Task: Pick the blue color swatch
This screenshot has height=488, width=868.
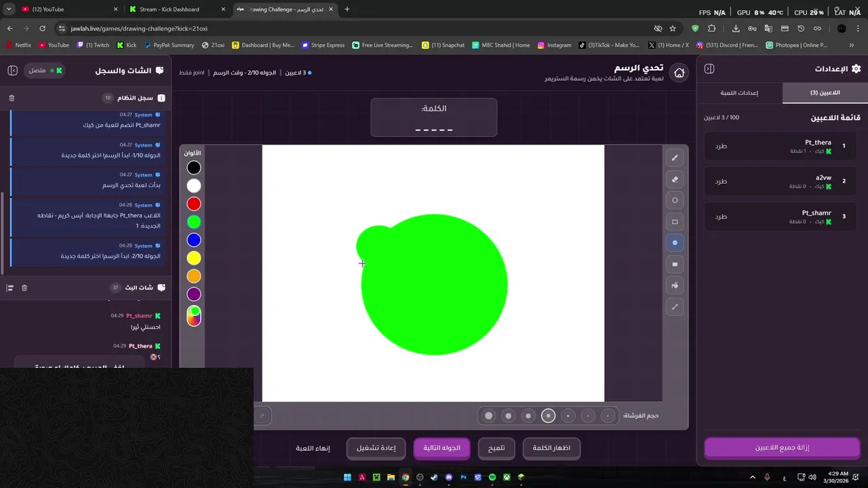Action: point(194,240)
